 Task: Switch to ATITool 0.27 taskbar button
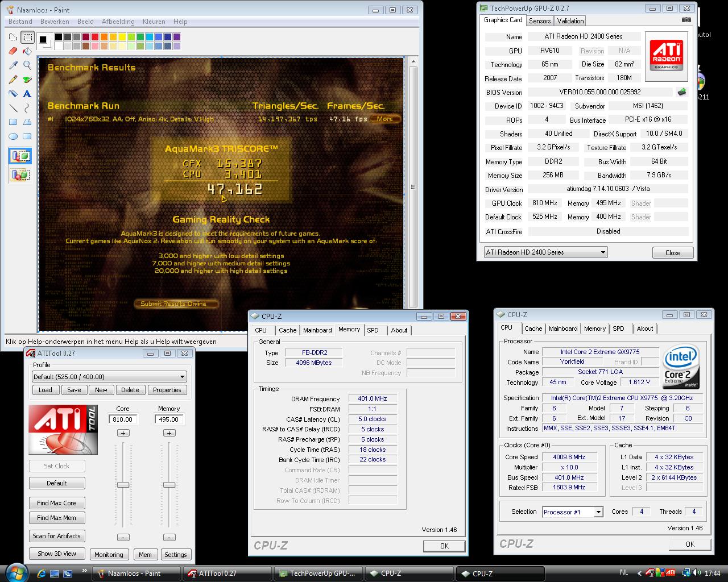pyautogui.click(x=227, y=573)
